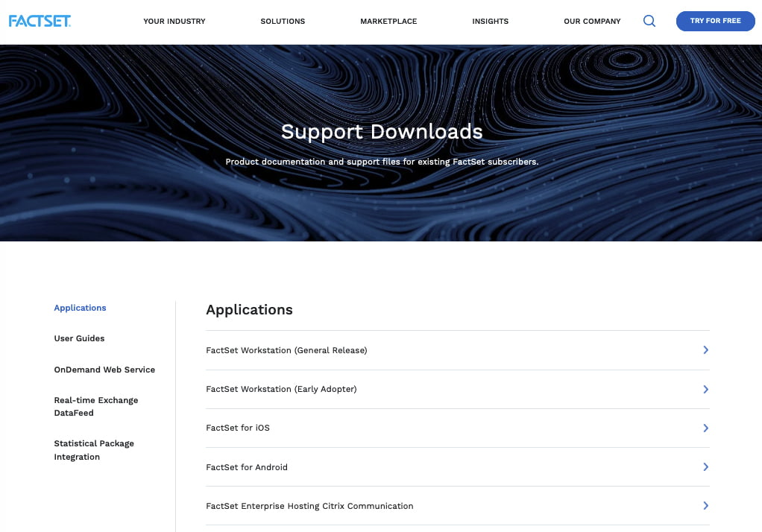Open the Marketplace menu
The image size is (762, 532).
(x=388, y=22)
